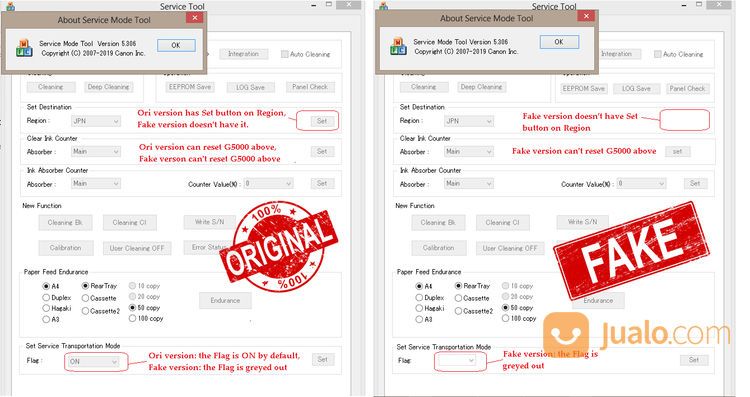Click User Cleaning OFF in left window
The height and width of the screenshot is (397, 750).
coord(137,249)
